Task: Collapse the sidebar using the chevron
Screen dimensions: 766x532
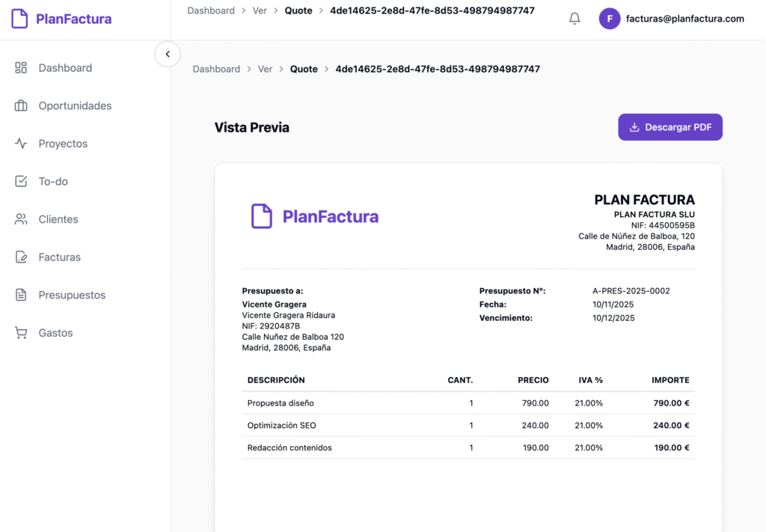Action: (x=168, y=54)
